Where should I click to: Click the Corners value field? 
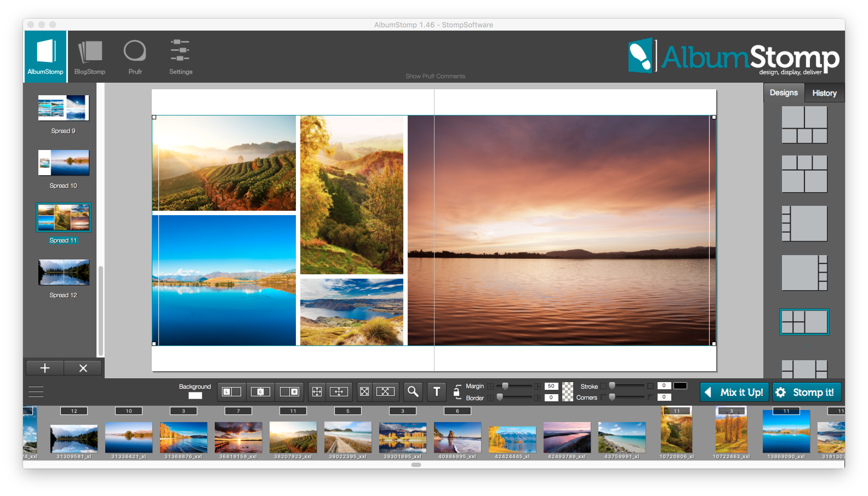coord(664,397)
